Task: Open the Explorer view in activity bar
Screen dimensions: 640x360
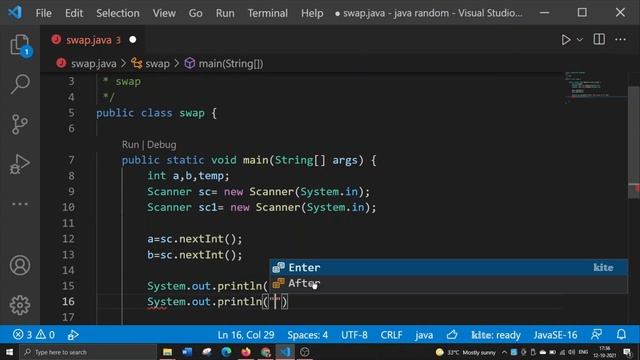Action: 20,44
